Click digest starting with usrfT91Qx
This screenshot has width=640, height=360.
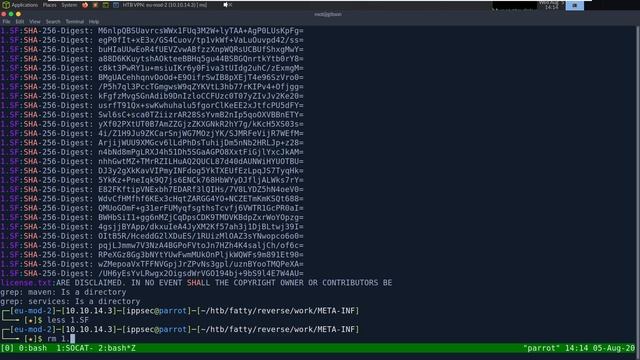tap(200, 106)
